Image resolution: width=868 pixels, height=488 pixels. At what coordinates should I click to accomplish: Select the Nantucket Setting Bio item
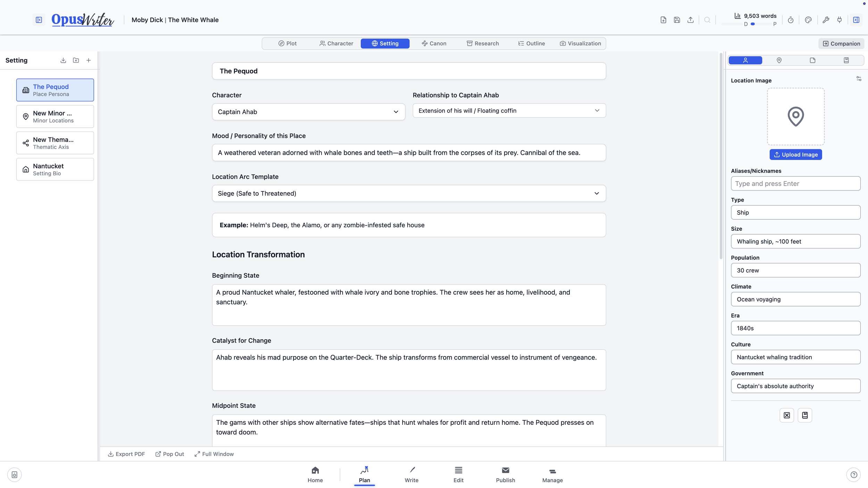point(55,169)
